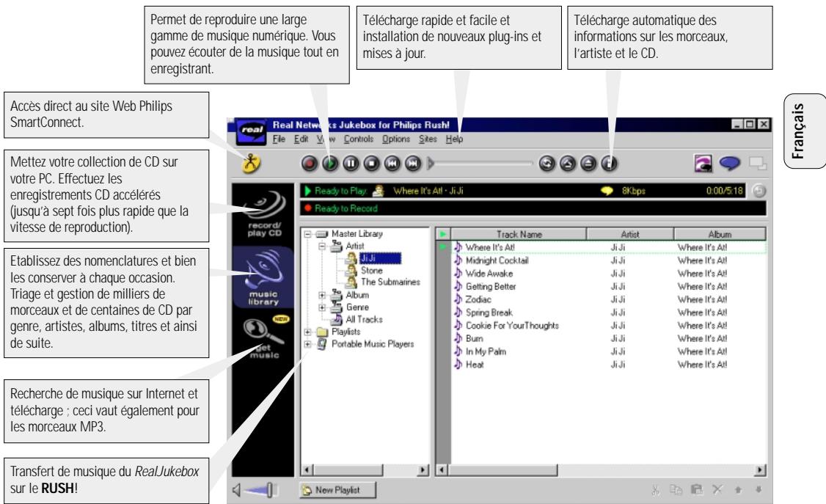The image size is (826, 504).
Task: Click the Cut scissors icon in bottom toolbar
Action: 656,490
